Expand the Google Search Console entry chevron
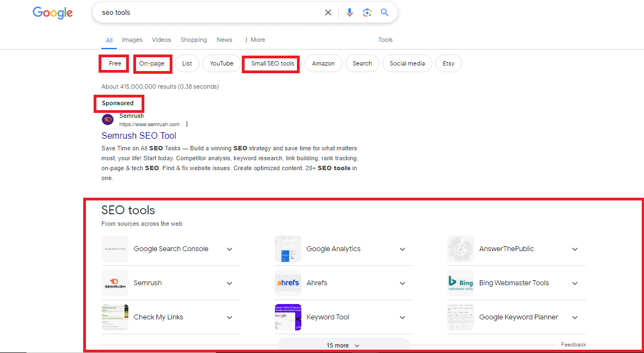The width and height of the screenshot is (644, 353). (x=230, y=249)
